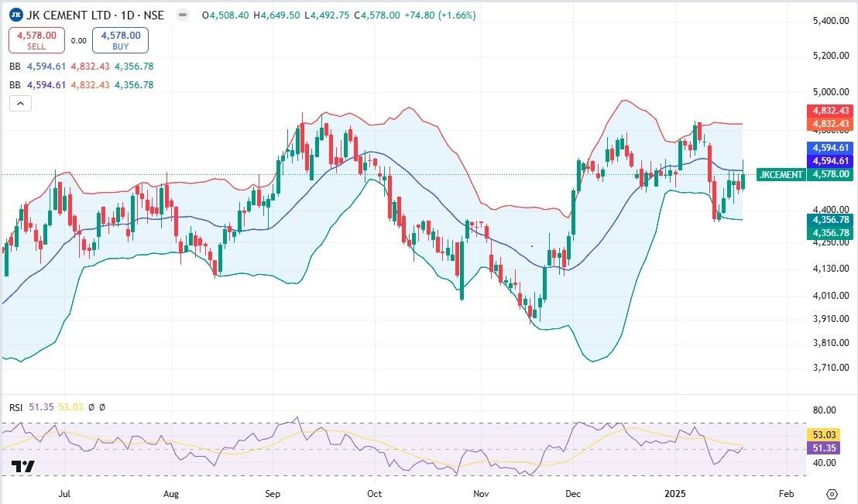Click the TradingView logo icon
Screen dimensions: 858x504
[x=23, y=466]
